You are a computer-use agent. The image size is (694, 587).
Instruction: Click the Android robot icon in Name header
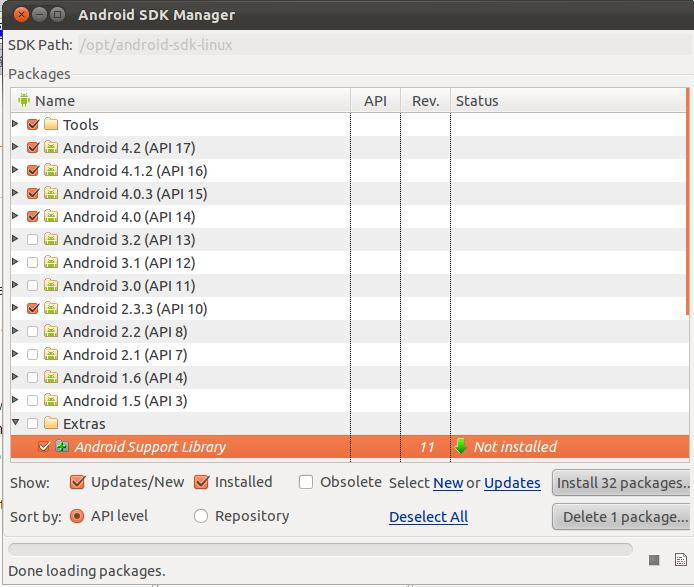24,100
